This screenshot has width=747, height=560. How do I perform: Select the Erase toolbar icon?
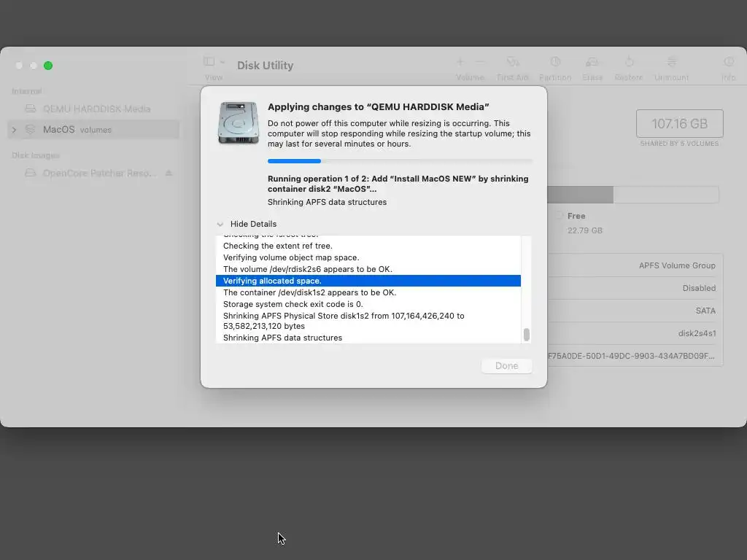(x=592, y=62)
